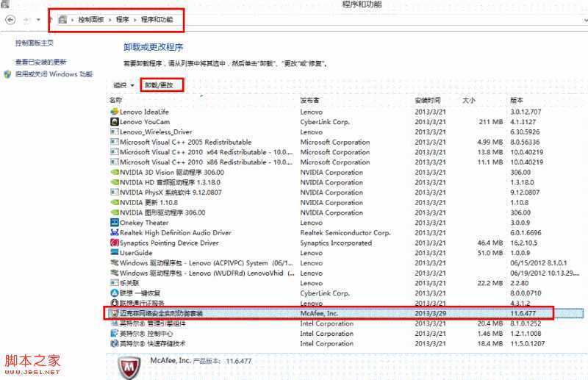The height and width of the screenshot is (380, 588).
Task: Click the Back navigation arrow
Action: 10,20
